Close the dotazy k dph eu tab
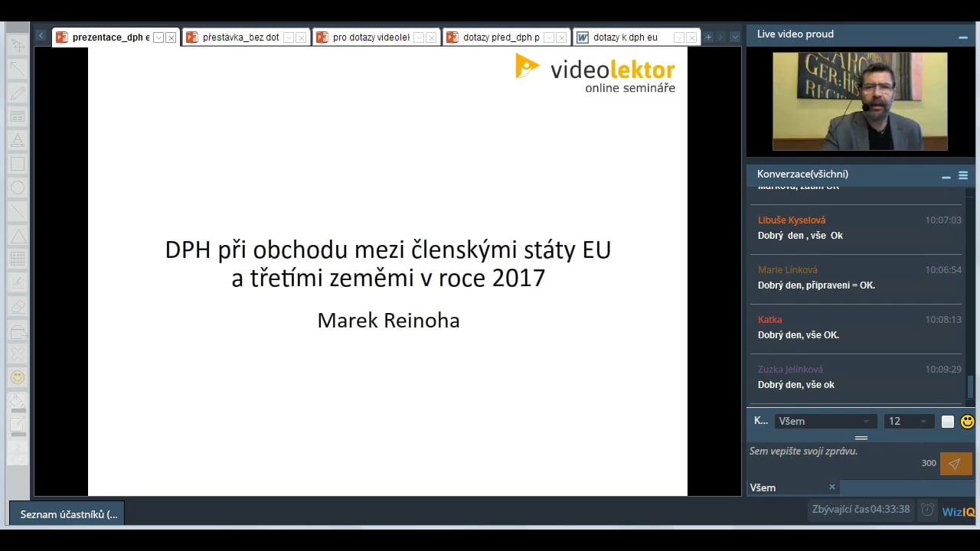The image size is (980, 551). 691,37
